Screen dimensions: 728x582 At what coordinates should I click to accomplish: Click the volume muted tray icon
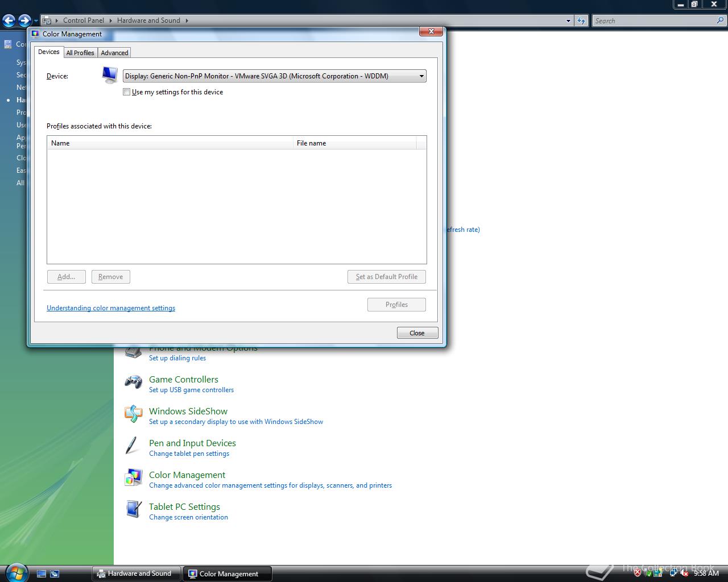point(684,573)
